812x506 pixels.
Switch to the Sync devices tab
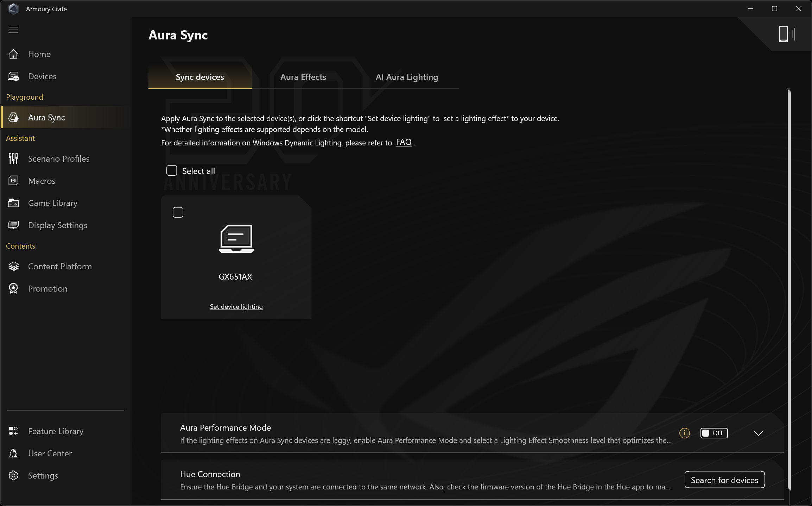click(200, 77)
